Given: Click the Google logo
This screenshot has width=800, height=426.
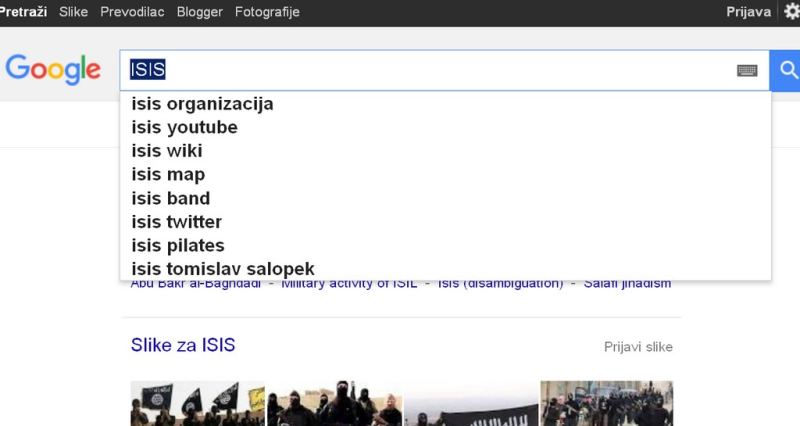Looking at the screenshot, I should click(53, 69).
